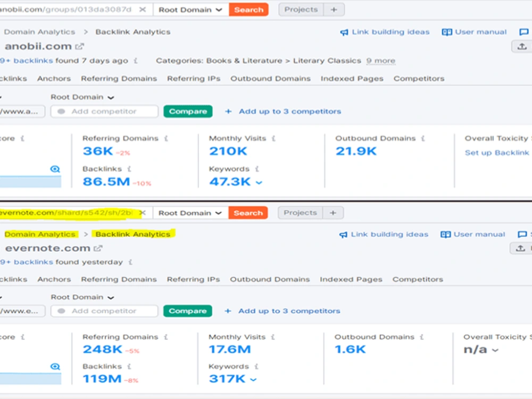Click info icon after 'found 7 days ago'
The width and height of the screenshot is (532, 399).
click(135, 61)
